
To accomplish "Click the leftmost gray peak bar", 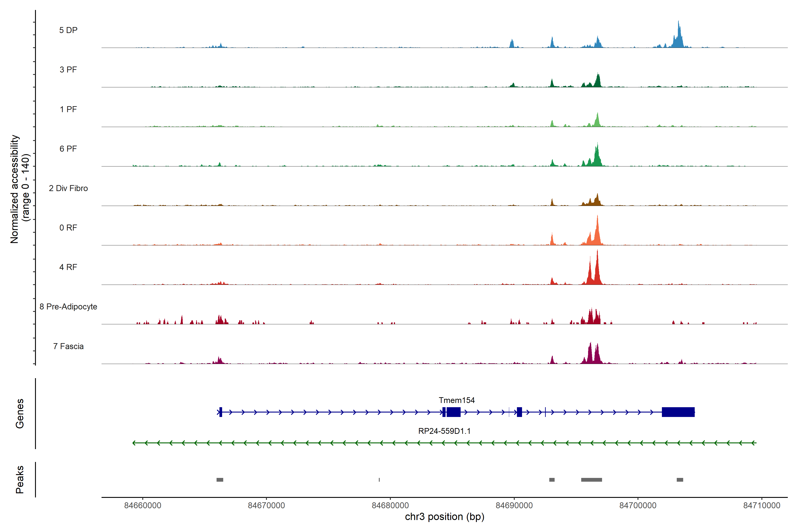I will click(220, 480).
